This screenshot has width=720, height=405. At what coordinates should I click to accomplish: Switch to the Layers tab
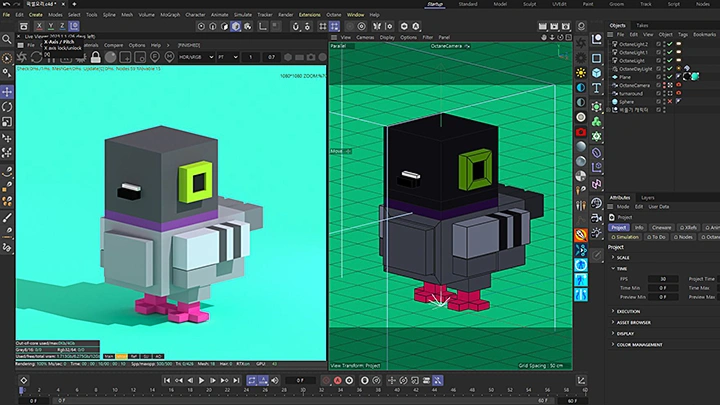click(x=647, y=197)
